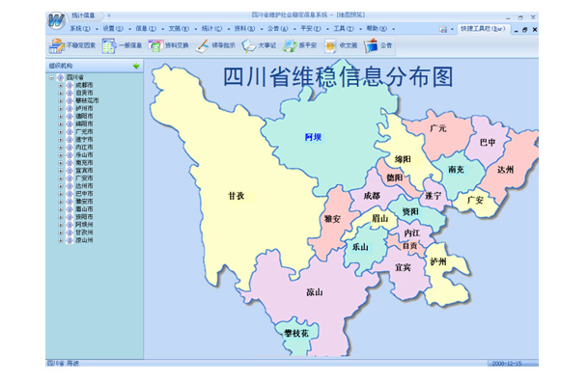Open the 信息 menu

[146, 29]
